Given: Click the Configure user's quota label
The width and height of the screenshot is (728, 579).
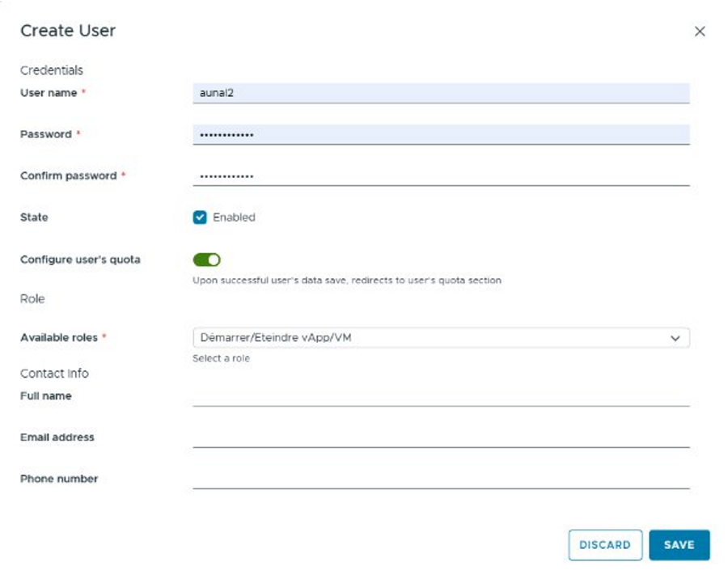Looking at the screenshot, I should pos(79,260).
